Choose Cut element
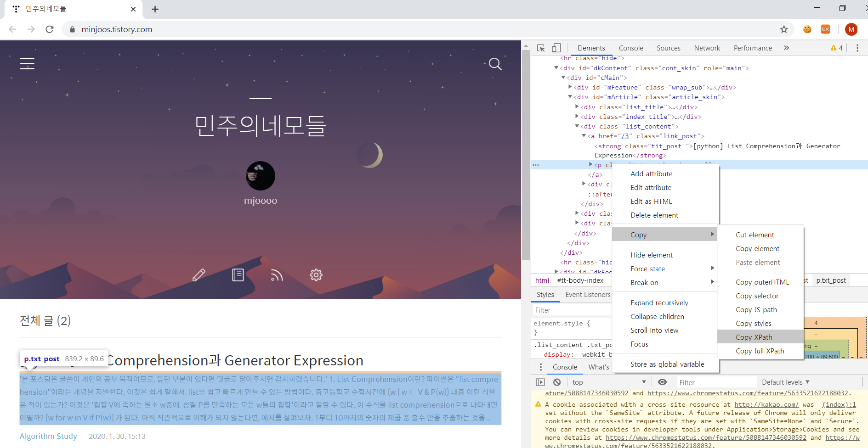This screenshot has width=868, height=448. pyautogui.click(x=760, y=235)
